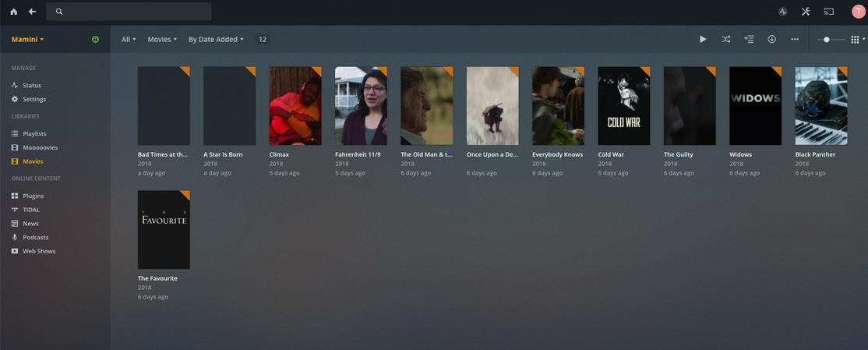The height and width of the screenshot is (350, 868).
Task: Click the Everybody Knows title link
Action: 557,154
